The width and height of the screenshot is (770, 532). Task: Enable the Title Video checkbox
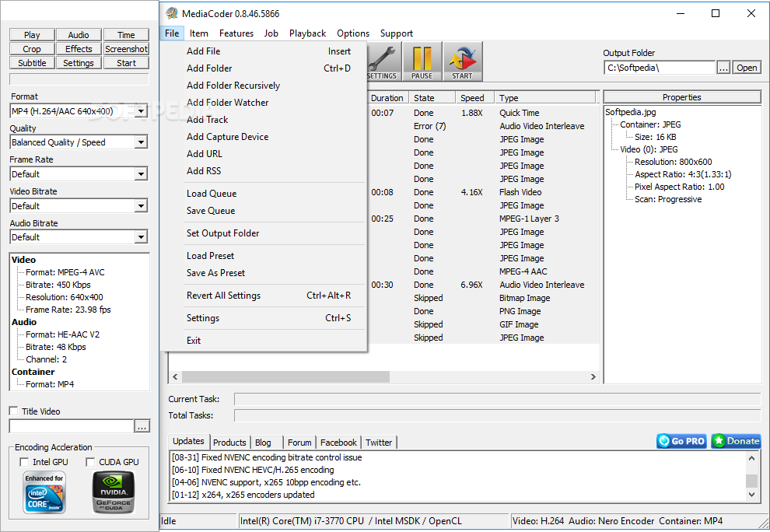coord(14,411)
